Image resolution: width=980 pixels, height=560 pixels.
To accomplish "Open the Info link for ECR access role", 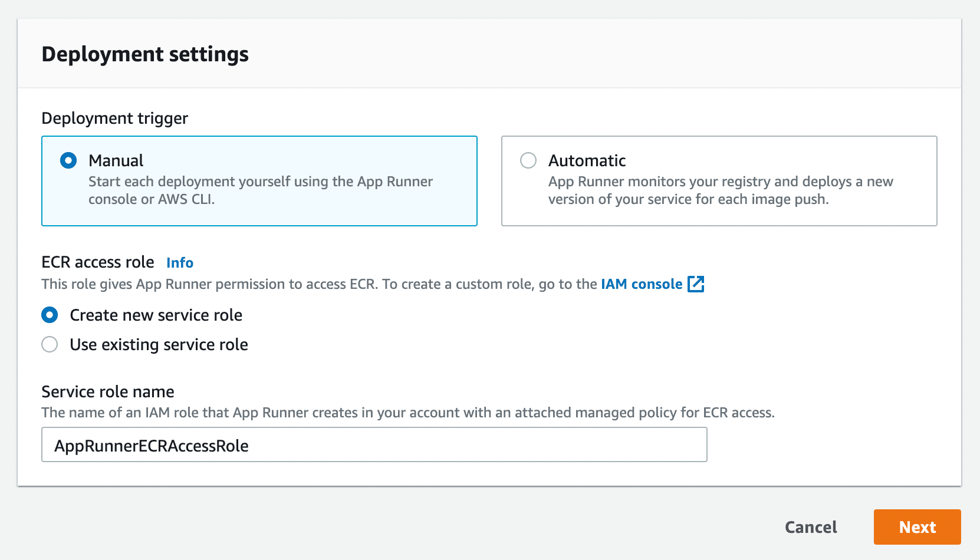I will [x=179, y=263].
